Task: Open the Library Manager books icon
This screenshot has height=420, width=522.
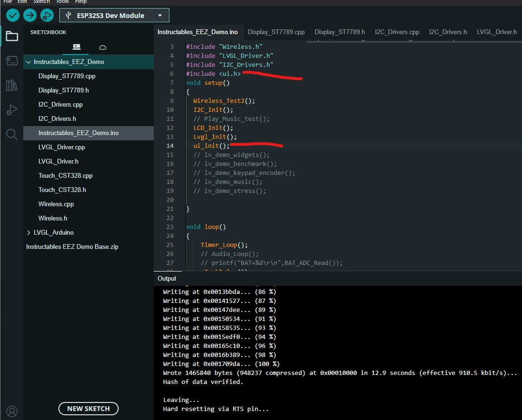Action: (x=12, y=85)
